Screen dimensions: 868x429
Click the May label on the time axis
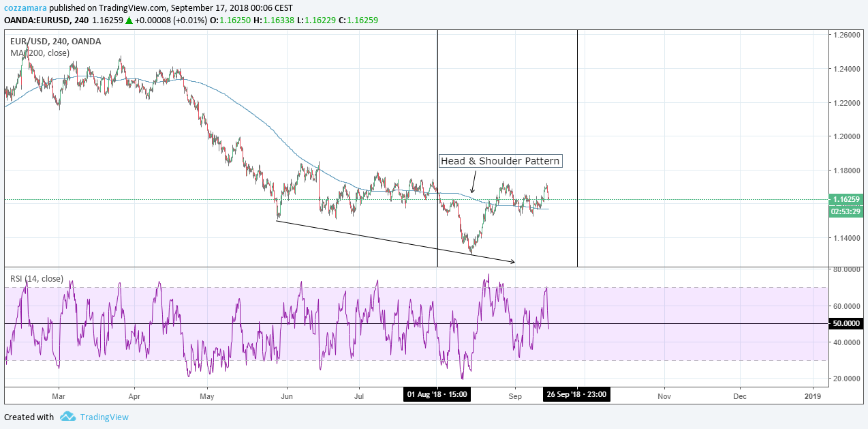tap(207, 395)
